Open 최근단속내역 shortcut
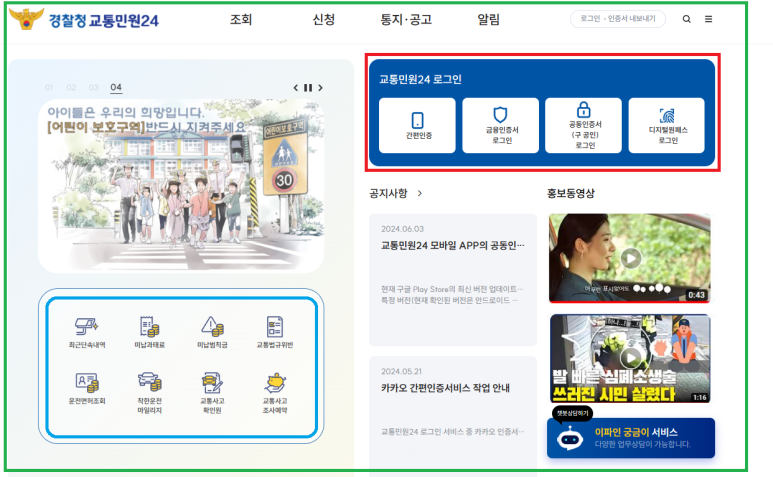773x477 pixels. (87, 332)
